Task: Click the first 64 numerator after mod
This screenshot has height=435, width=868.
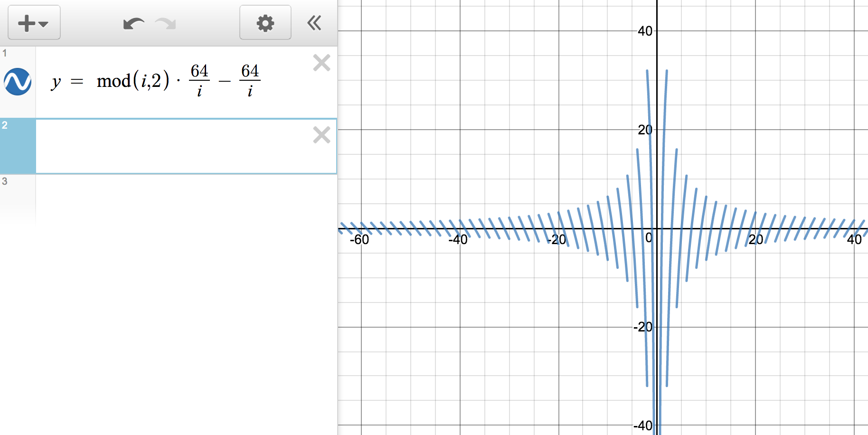Action: [199, 71]
